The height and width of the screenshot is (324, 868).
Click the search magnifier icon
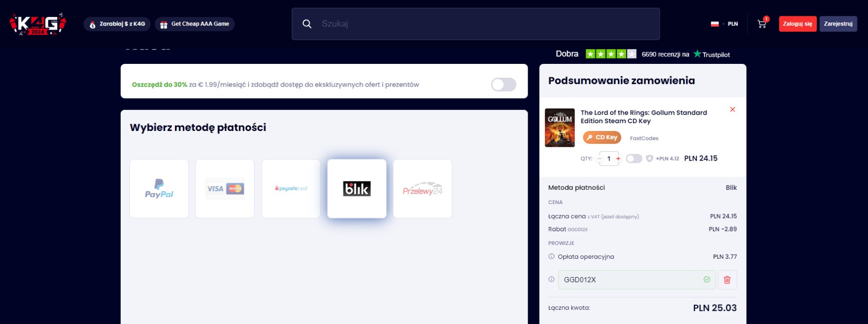pyautogui.click(x=307, y=24)
